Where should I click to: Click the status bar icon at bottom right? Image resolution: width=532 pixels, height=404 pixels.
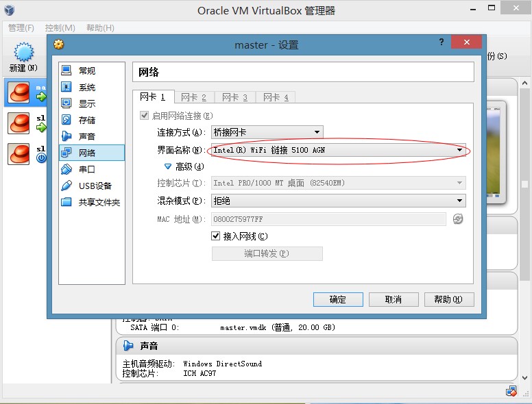tap(511, 392)
